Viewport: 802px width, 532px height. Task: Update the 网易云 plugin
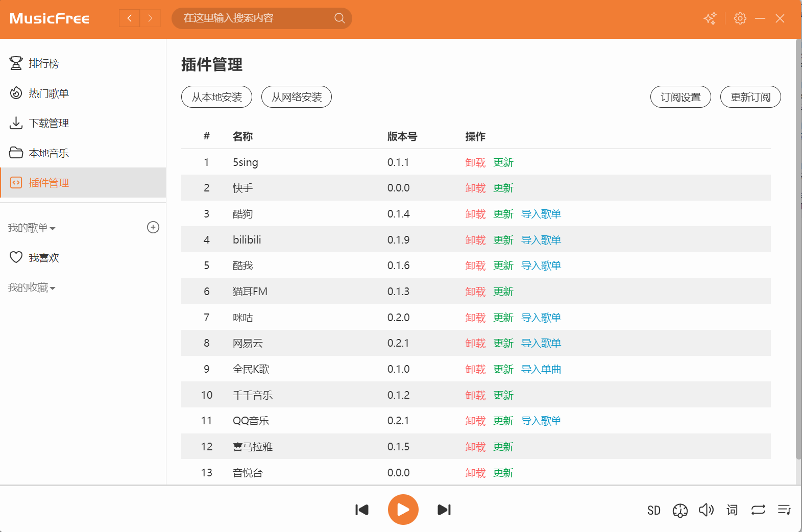click(503, 343)
